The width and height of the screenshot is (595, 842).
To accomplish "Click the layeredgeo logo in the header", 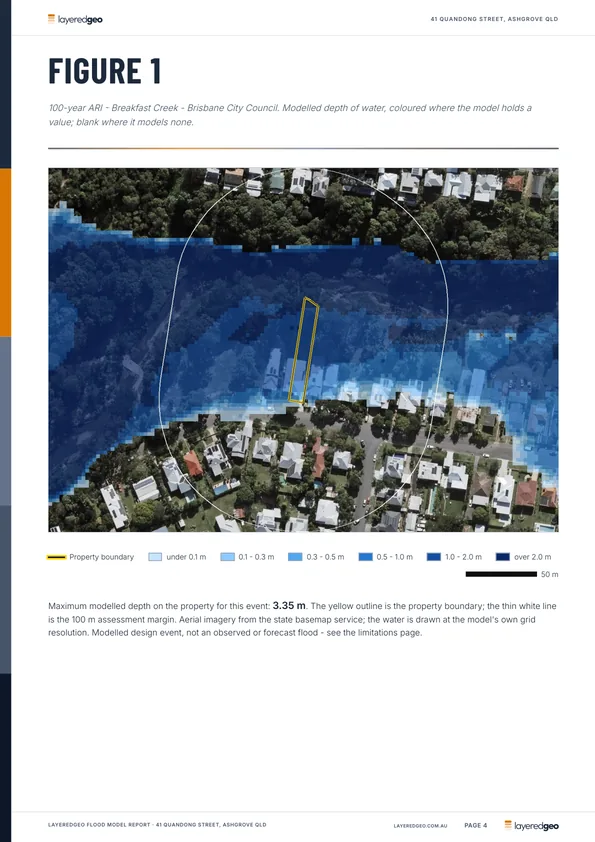I will (75, 19).
